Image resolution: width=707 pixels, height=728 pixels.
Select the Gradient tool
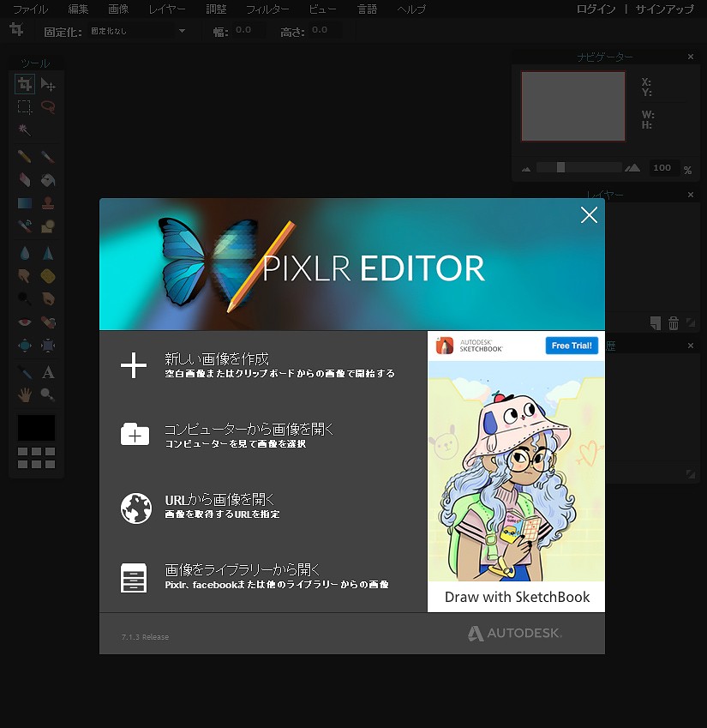(25, 203)
